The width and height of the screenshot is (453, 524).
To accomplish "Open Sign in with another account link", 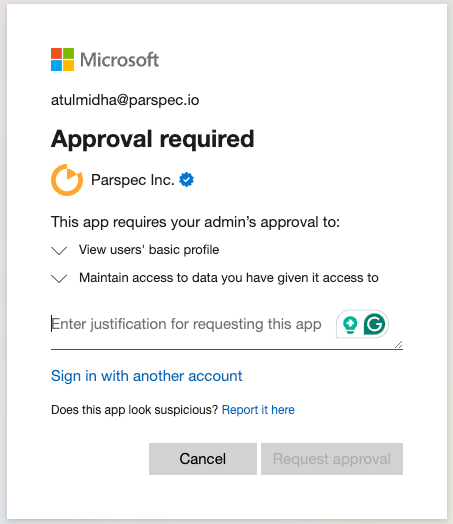I will coord(147,376).
